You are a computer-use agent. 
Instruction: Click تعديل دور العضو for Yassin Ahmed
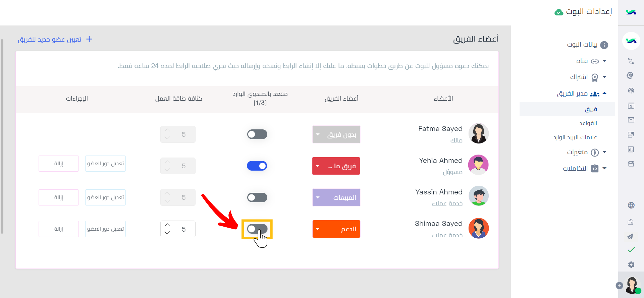105,197
